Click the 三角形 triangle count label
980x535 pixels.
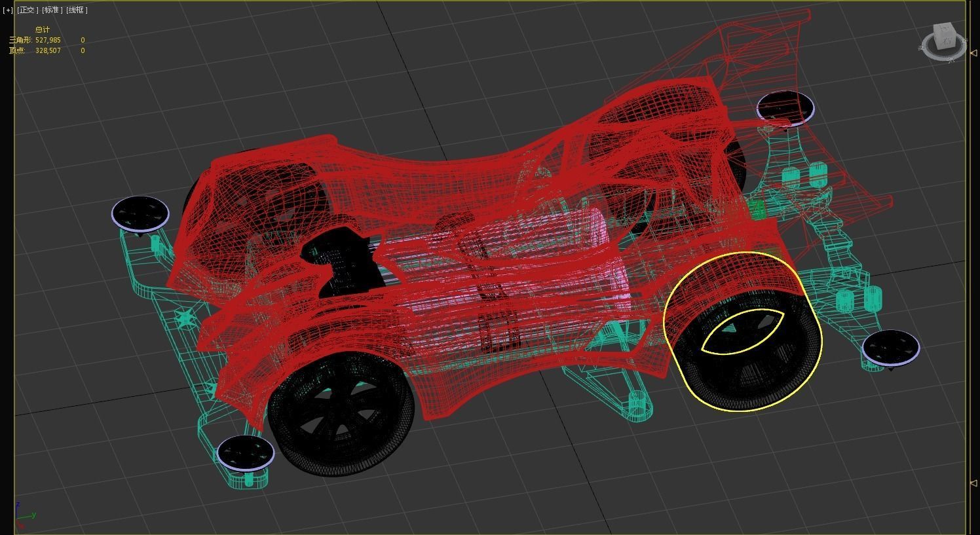click(x=20, y=40)
